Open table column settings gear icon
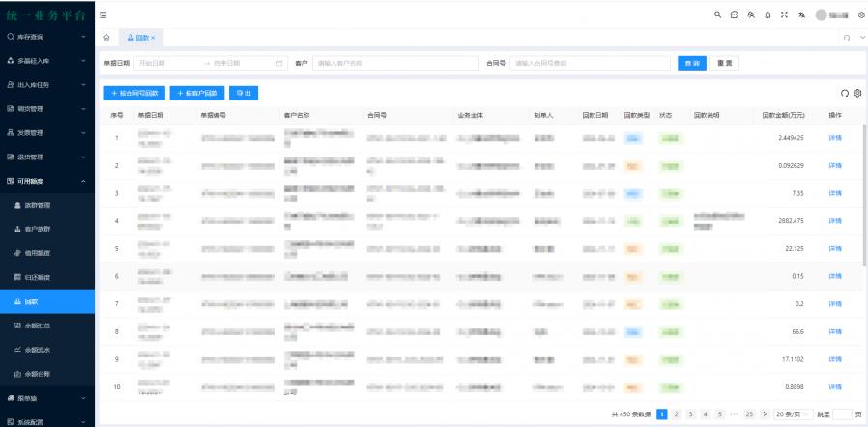The image size is (868, 427). (x=856, y=93)
